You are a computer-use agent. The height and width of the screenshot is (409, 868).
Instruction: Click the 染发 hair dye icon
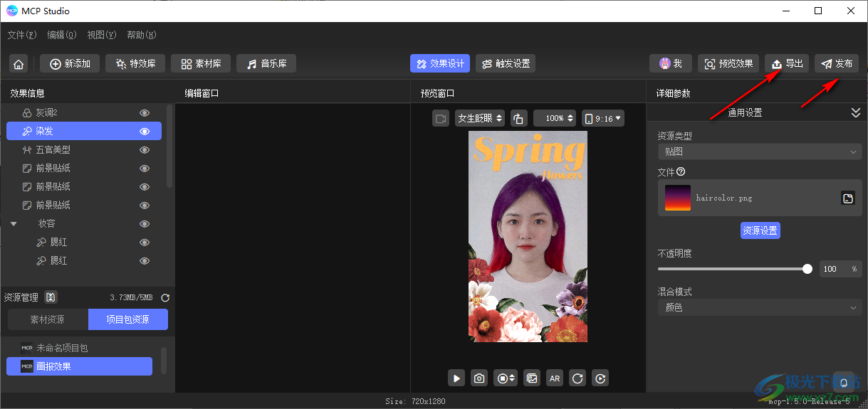27,132
